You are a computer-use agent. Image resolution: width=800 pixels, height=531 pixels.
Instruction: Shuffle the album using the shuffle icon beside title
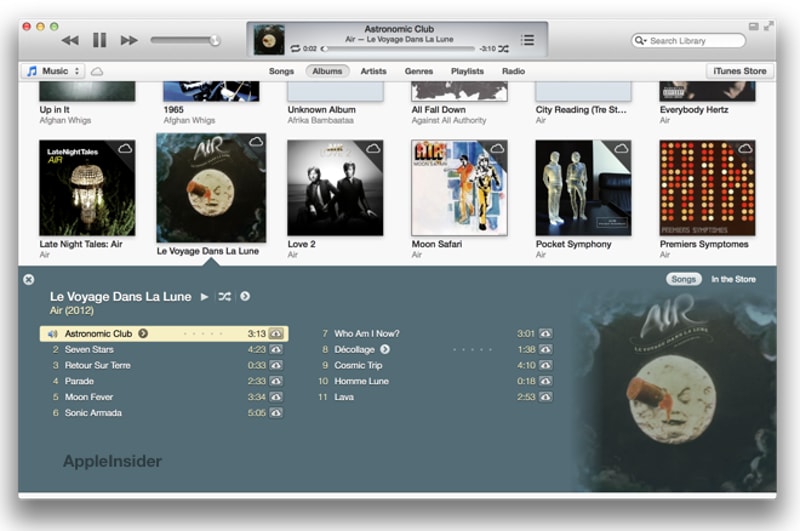tap(224, 296)
